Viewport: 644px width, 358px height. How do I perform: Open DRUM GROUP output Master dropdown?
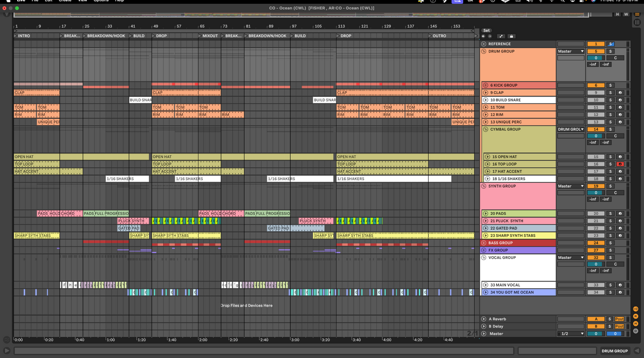coord(570,51)
